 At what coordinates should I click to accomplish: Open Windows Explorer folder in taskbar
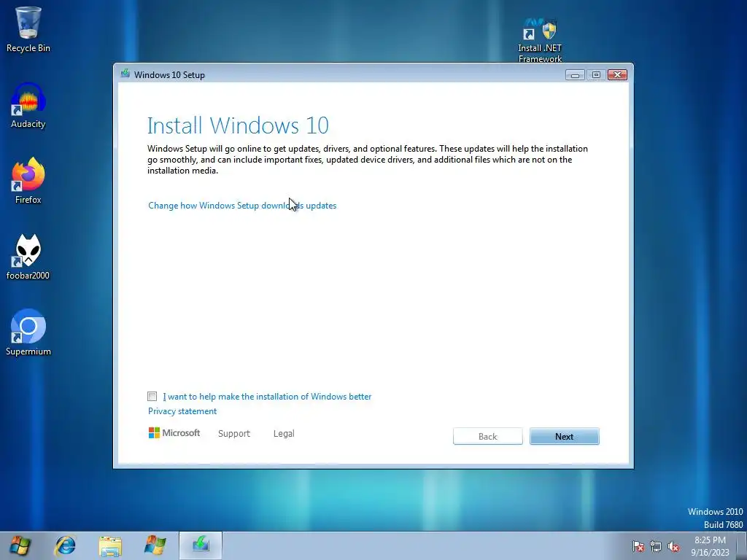(110, 545)
